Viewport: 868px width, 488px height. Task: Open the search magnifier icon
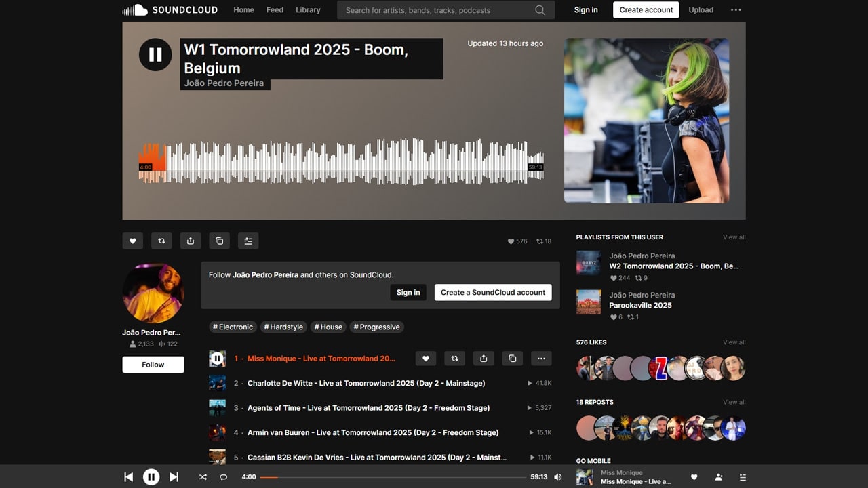(540, 10)
